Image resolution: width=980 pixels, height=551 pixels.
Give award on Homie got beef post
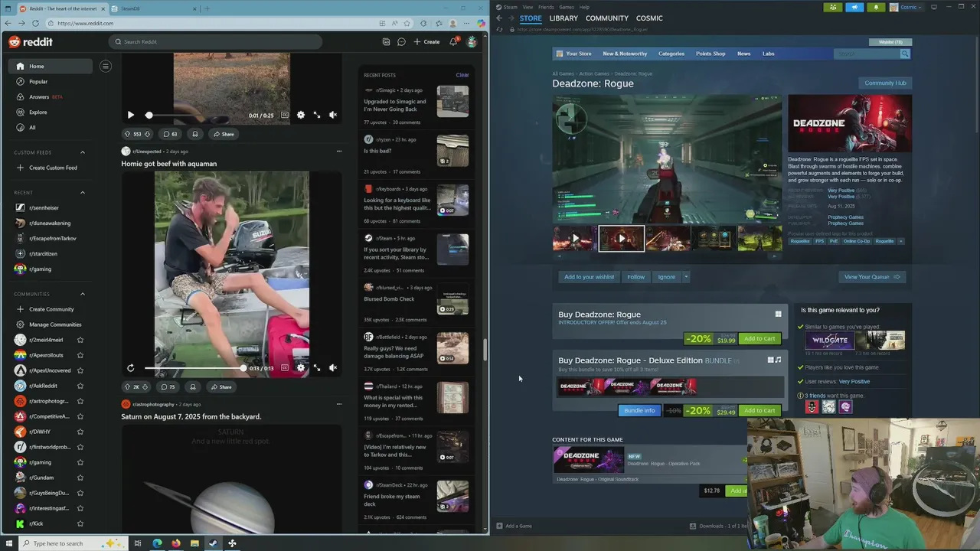193,386
